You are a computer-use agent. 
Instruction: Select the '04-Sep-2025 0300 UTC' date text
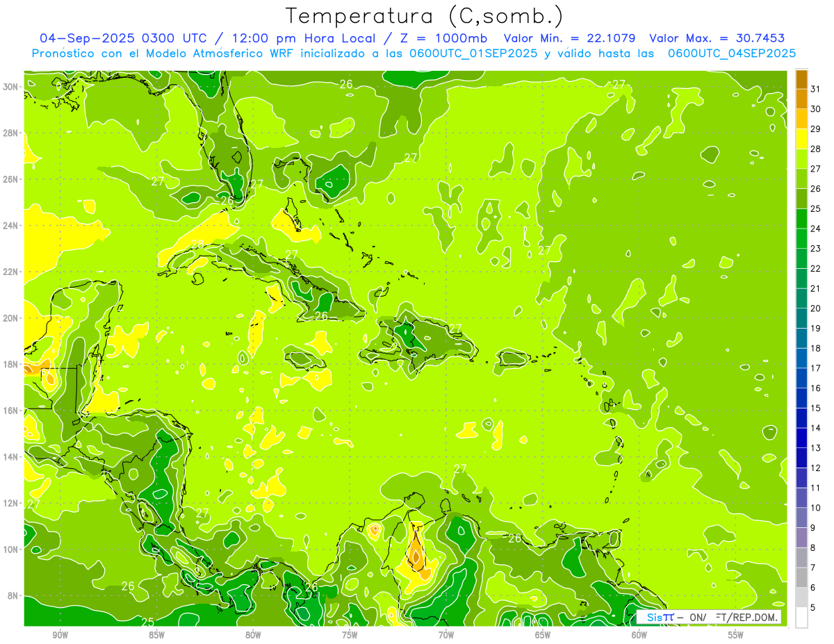(122, 38)
